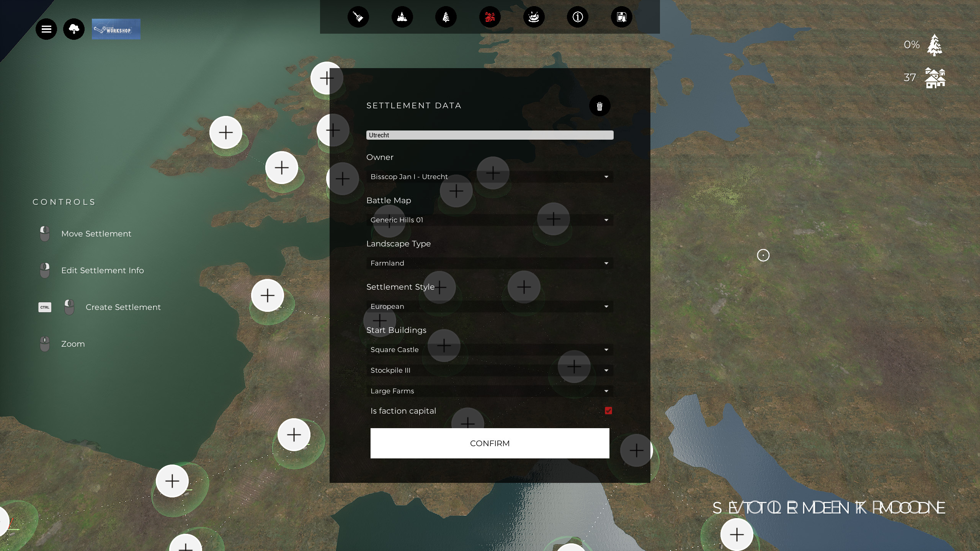Viewport: 980px width, 551px height.
Task: Uncheck Is faction capital checkbox
Action: (608, 411)
